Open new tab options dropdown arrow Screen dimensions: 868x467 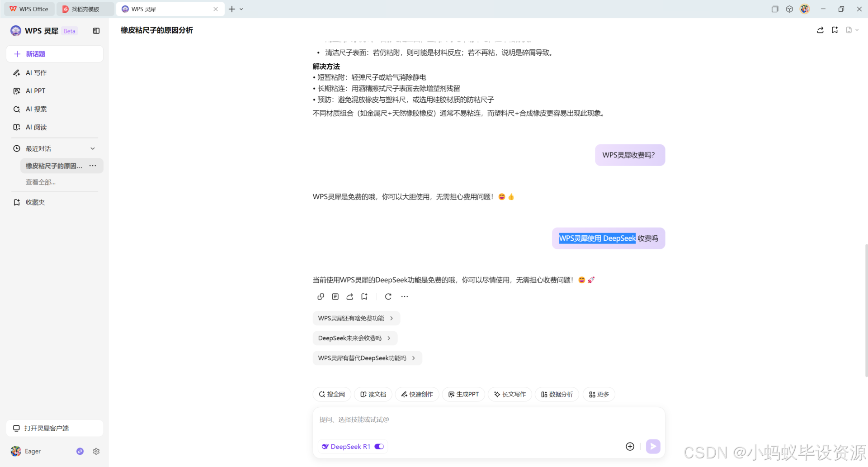(x=241, y=9)
